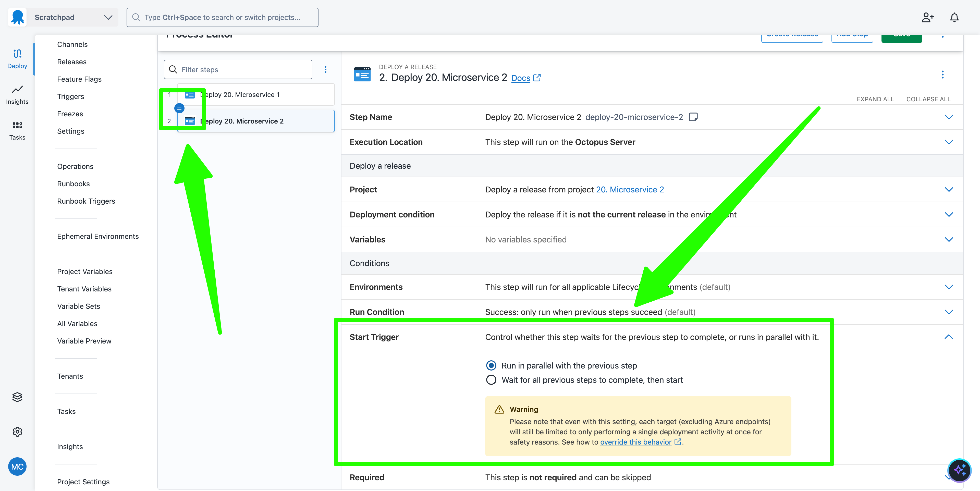This screenshot has height=491, width=980.
Task: Open Channels in project menu
Action: [72, 44]
